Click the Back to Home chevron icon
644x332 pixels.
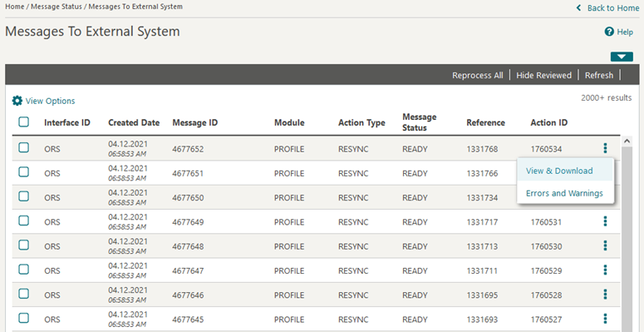(578, 7)
